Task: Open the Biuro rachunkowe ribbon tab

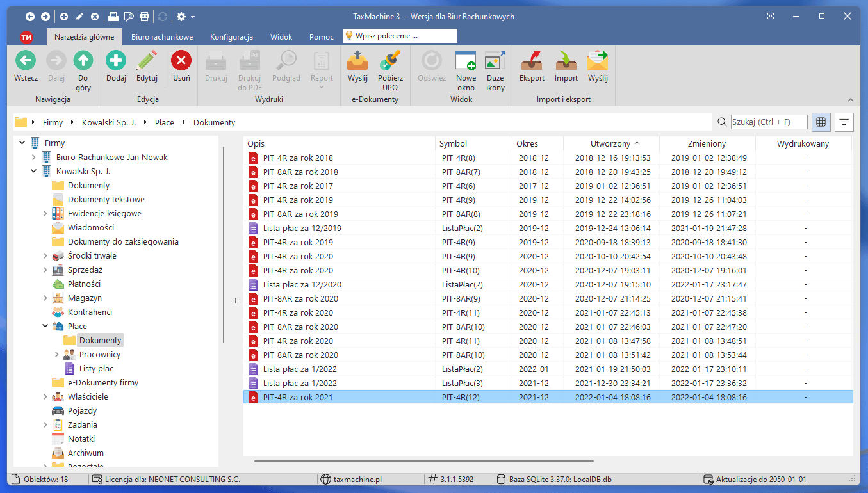Action: pyautogui.click(x=161, y=37)
